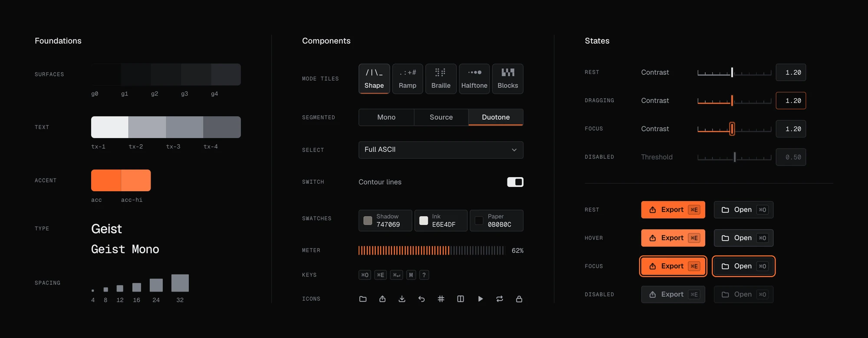Click the download icon in the Icons row

click(x=402, y=299)
